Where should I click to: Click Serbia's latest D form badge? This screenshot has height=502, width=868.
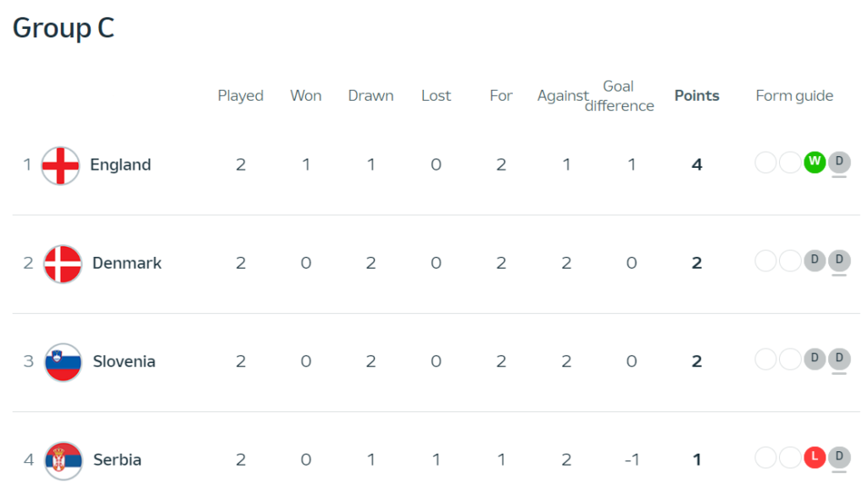[x=839, y=457]
